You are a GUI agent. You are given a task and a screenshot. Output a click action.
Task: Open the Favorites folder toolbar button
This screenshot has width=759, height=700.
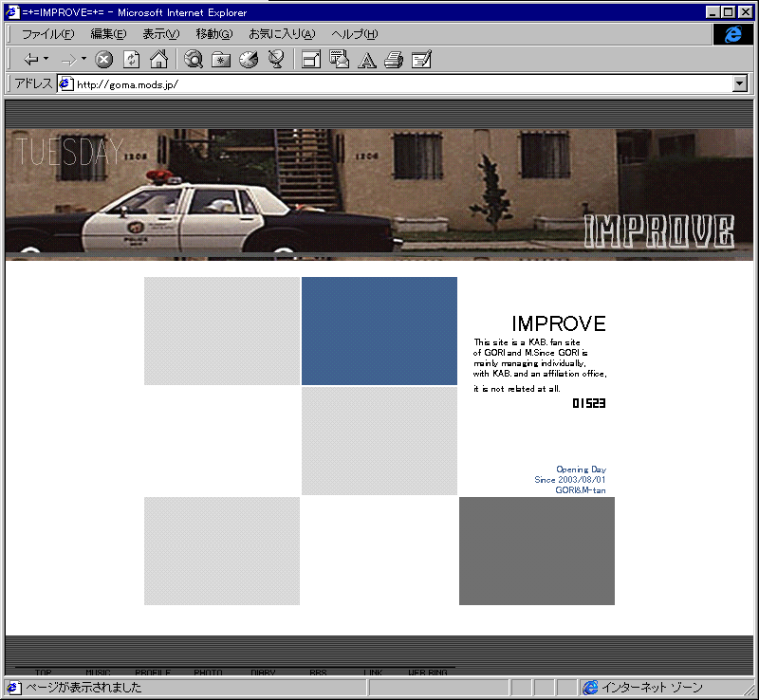click(221, 60)
